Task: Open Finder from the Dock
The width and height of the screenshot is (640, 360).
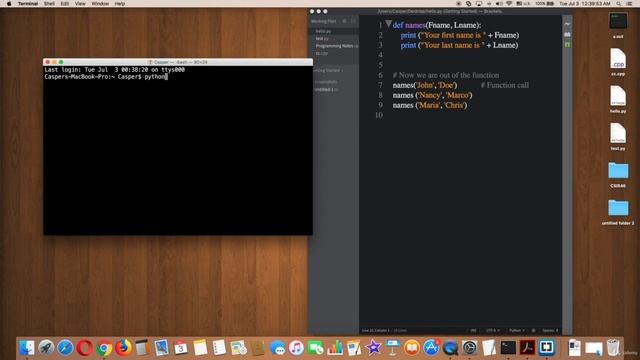Action: 27,348
